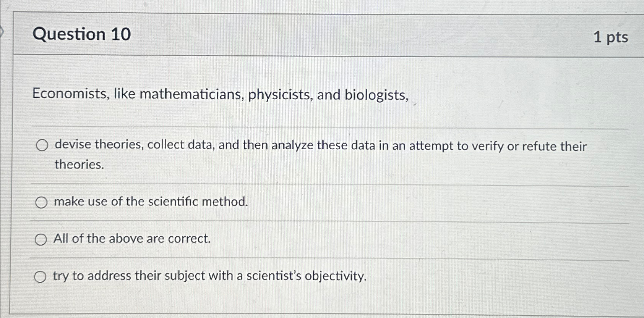
Task: Click the Question 10 header title
Action: tap(81, 35)
